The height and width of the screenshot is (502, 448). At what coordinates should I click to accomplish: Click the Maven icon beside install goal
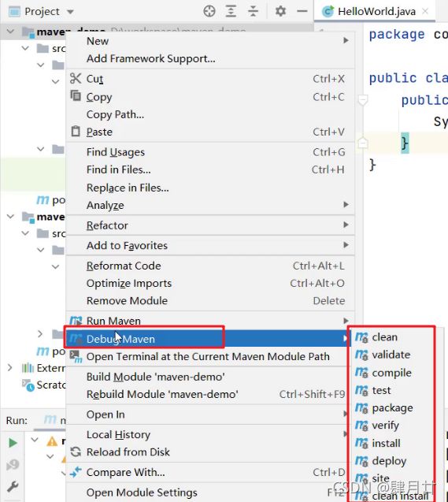pos(361,443)
